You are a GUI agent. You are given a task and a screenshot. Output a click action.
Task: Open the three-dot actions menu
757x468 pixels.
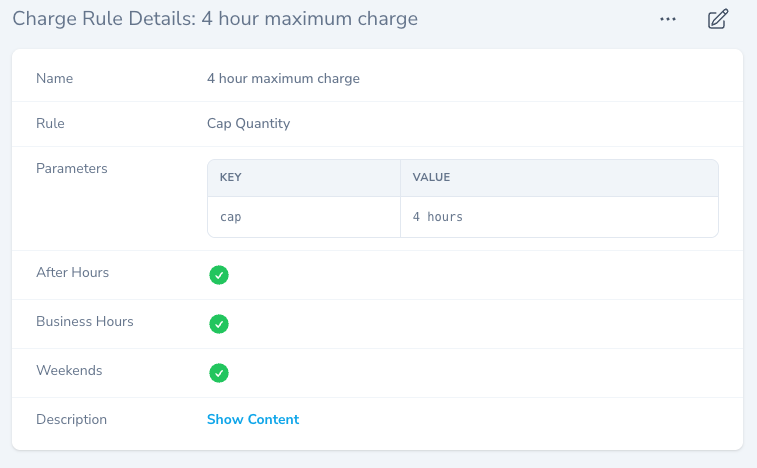point(668,19)
